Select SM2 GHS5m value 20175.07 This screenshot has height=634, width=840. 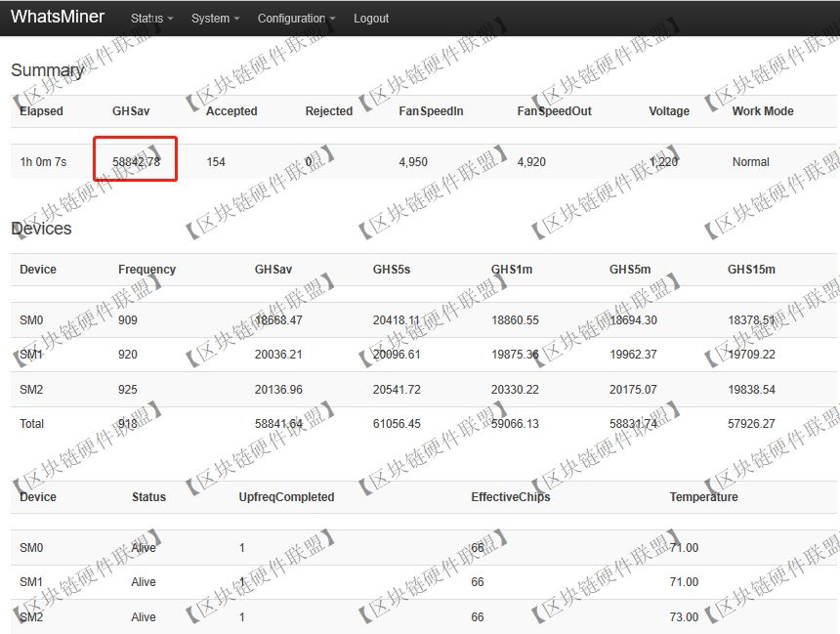click(633, 389)
